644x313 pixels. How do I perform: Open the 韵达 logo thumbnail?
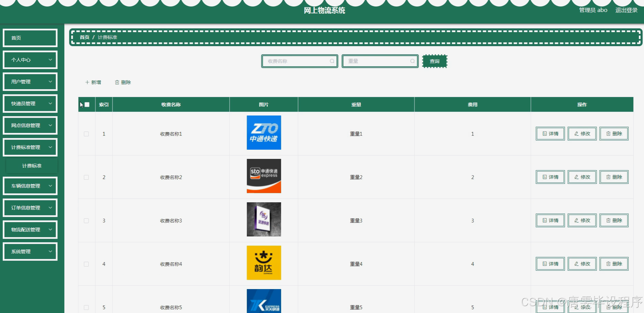(264, 263)
